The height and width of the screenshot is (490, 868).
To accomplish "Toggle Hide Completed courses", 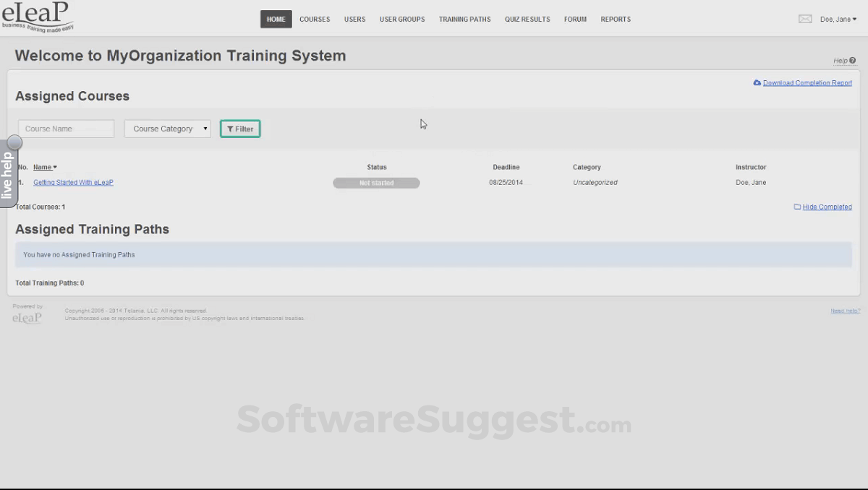I will (x=827, y=207).
